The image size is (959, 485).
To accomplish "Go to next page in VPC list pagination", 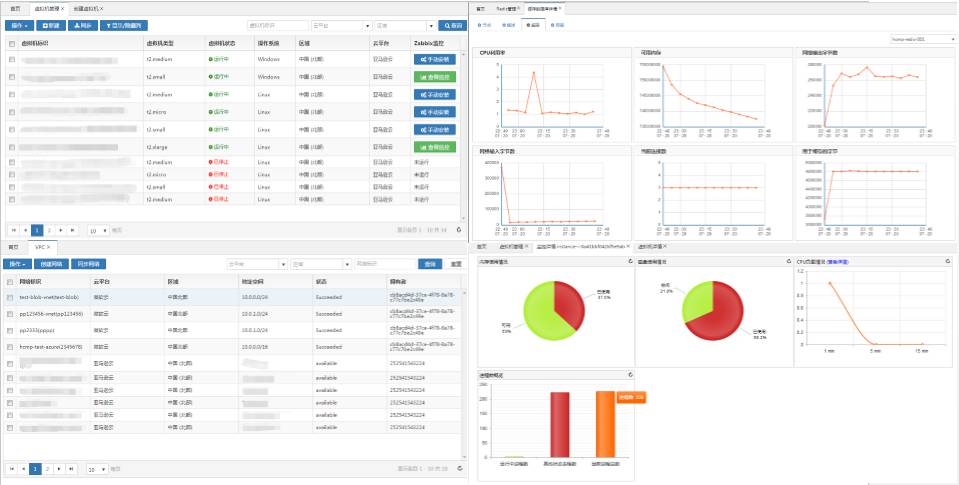I will click(x=59, y=468).
